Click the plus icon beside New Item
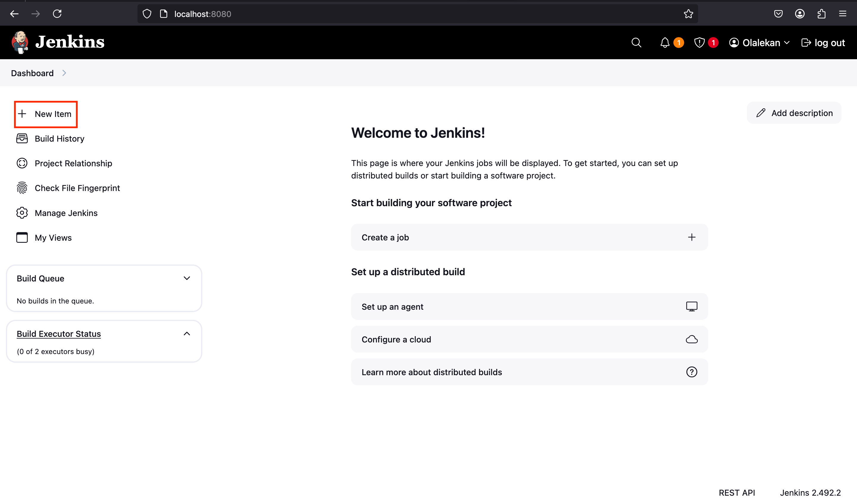 pyautogui.click(x=22, y=114)
